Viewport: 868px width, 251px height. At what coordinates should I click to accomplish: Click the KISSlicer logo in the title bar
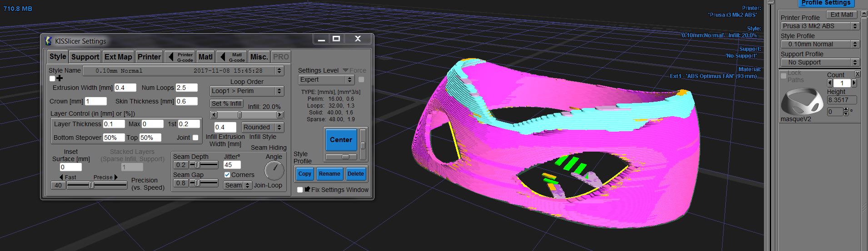[49, 41]
